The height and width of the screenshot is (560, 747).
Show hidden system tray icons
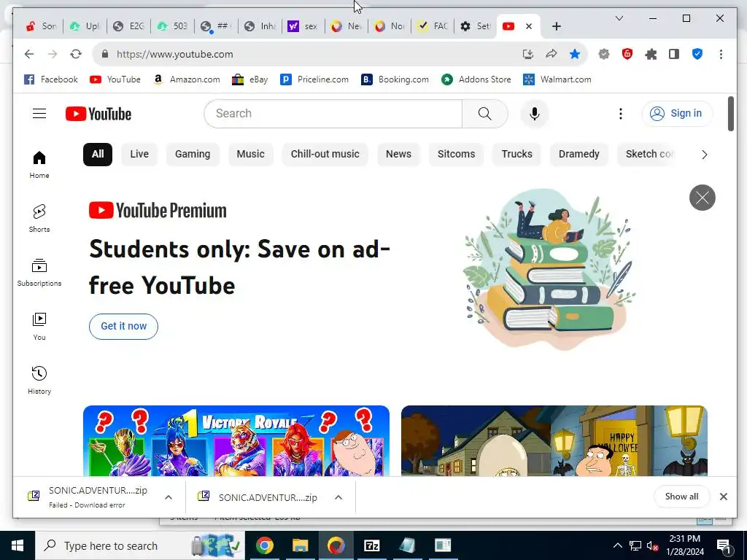click(617, 545)
